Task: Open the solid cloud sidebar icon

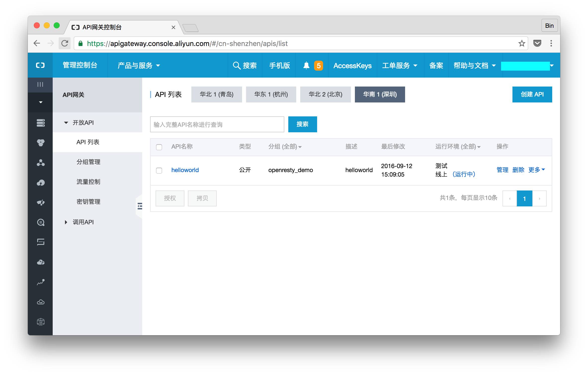Action: (41, 262)
